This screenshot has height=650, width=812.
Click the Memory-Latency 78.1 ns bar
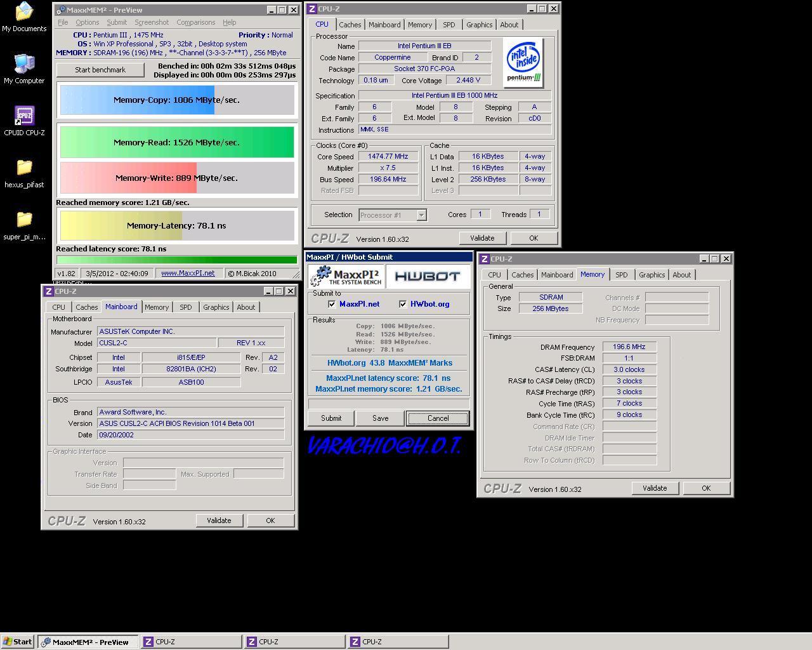point(177,225)
